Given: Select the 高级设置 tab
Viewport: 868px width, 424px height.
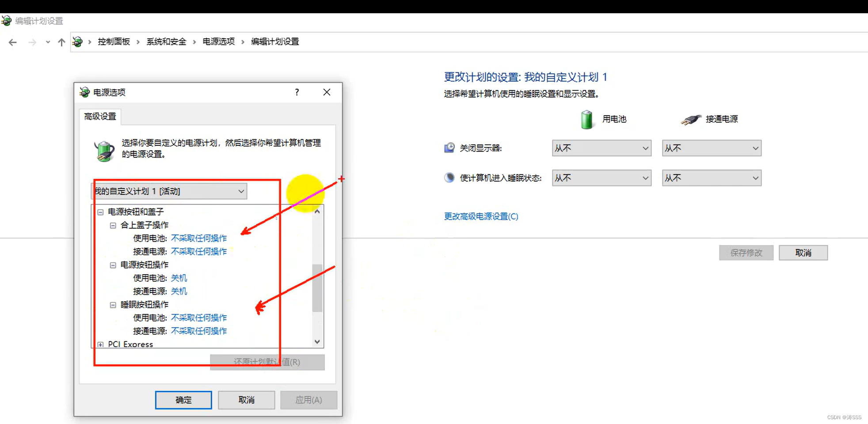Looking at the screenshot, I should (100, 117).
